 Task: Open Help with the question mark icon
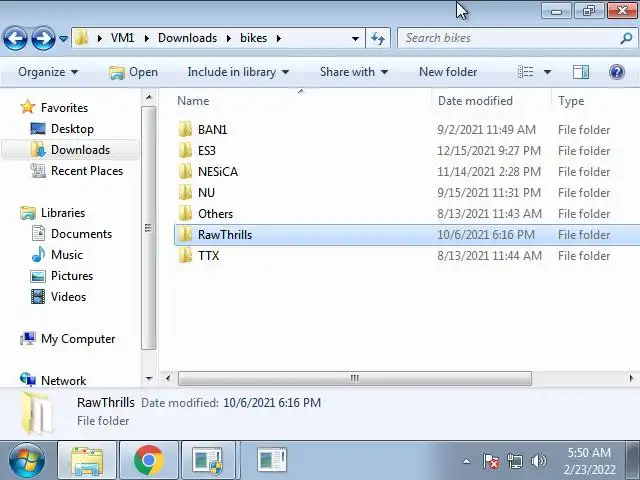point(617,72)
